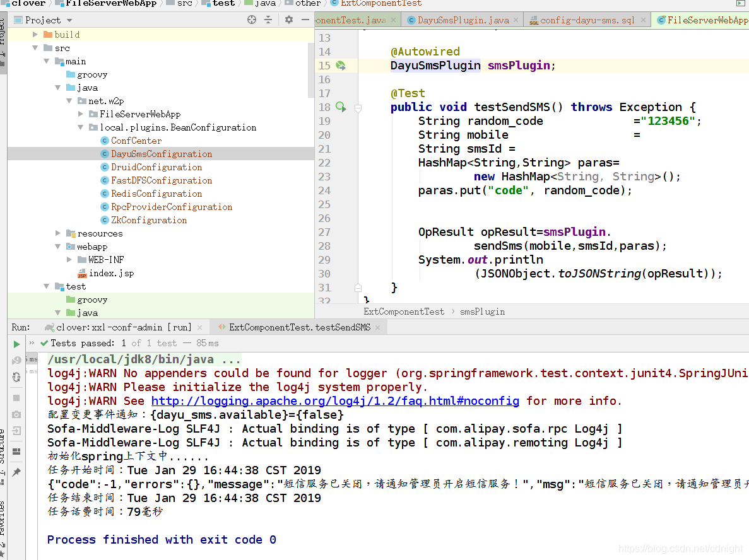
Task: Collapse the net.w2p package
Action: (x=69, y=101)
